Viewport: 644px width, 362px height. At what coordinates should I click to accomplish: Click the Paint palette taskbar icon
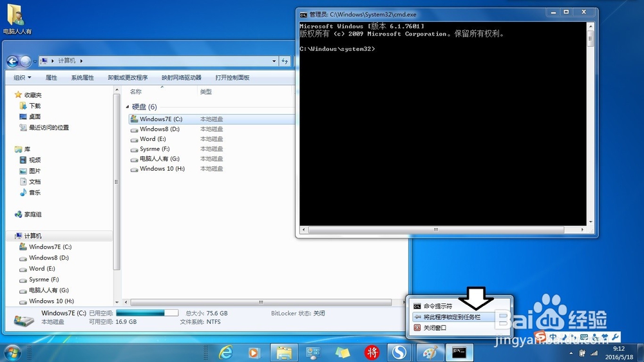pyautogui.click(x=430, y=352)
